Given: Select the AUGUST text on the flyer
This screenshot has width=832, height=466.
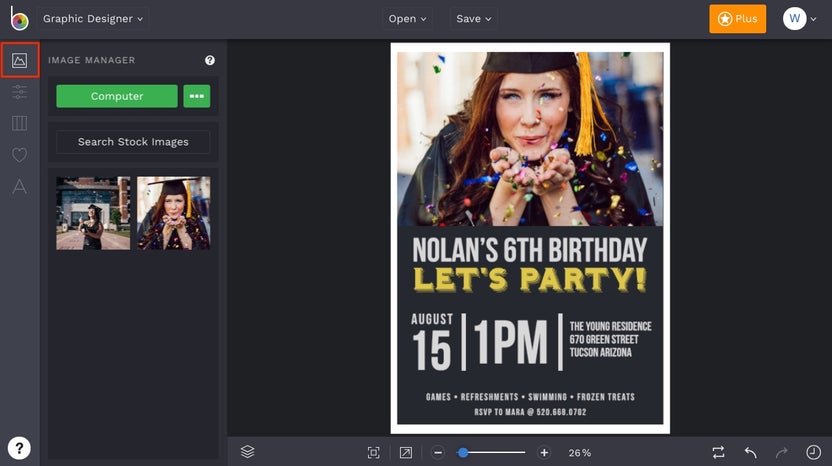Looking at the screenshot, I should (x=432, y=319).
